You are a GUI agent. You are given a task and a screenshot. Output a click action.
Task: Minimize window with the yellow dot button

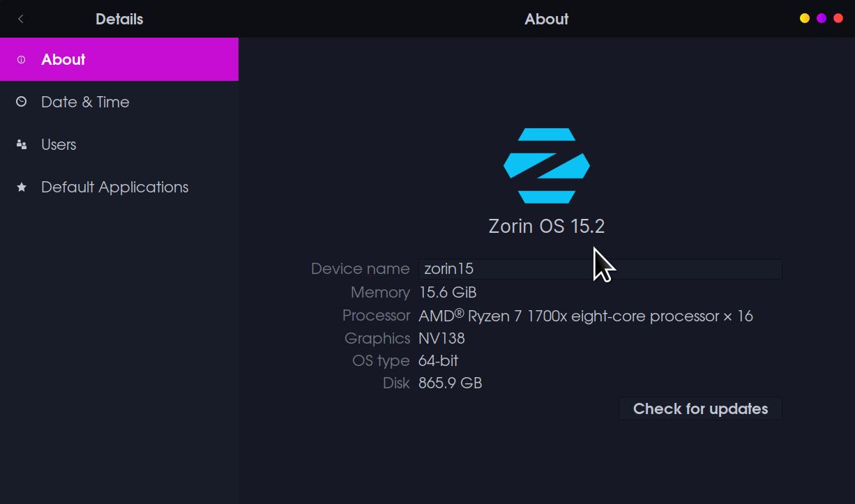(804, 19)
